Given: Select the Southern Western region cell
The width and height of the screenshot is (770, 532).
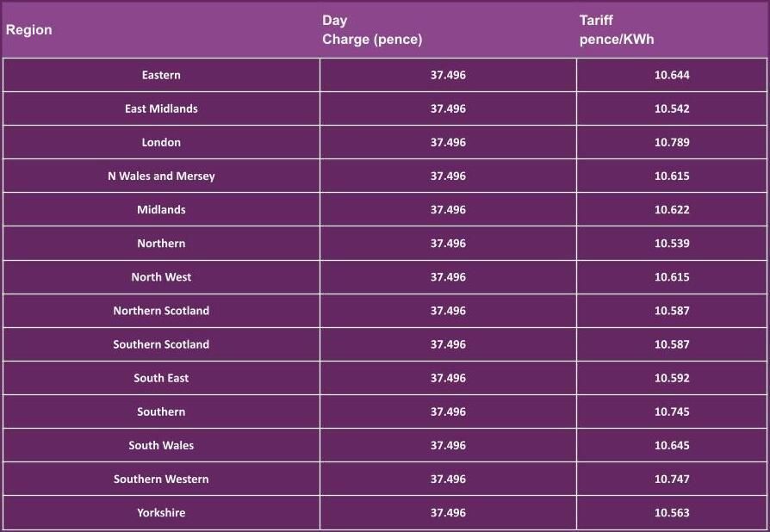Looking at the screenshot, I should (x=161, y=479).
